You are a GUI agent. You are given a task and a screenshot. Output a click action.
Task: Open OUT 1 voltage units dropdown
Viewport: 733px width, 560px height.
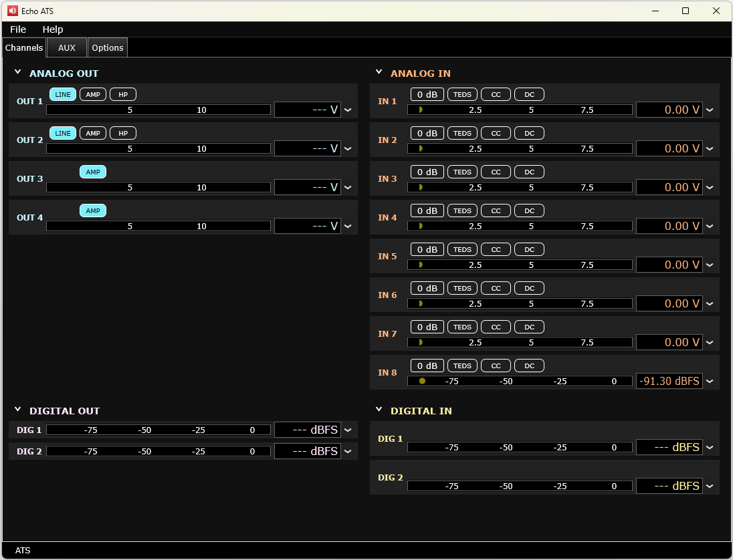point(348,110)
